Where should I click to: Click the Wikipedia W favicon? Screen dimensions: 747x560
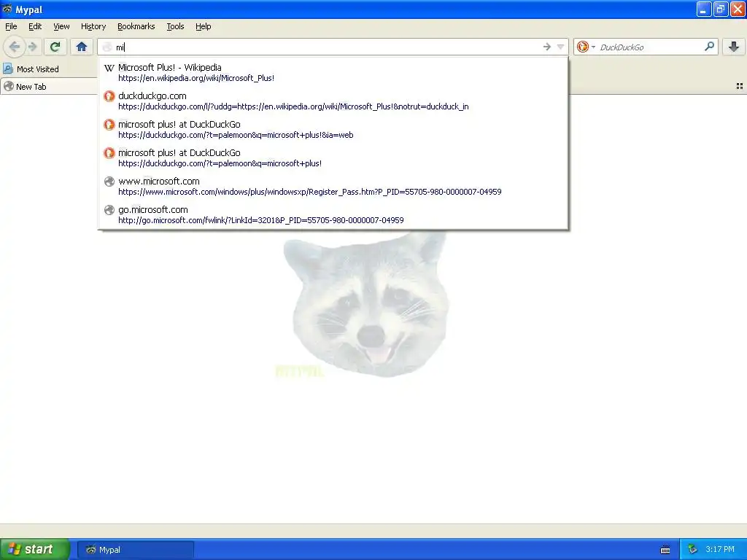click(109, 68)
